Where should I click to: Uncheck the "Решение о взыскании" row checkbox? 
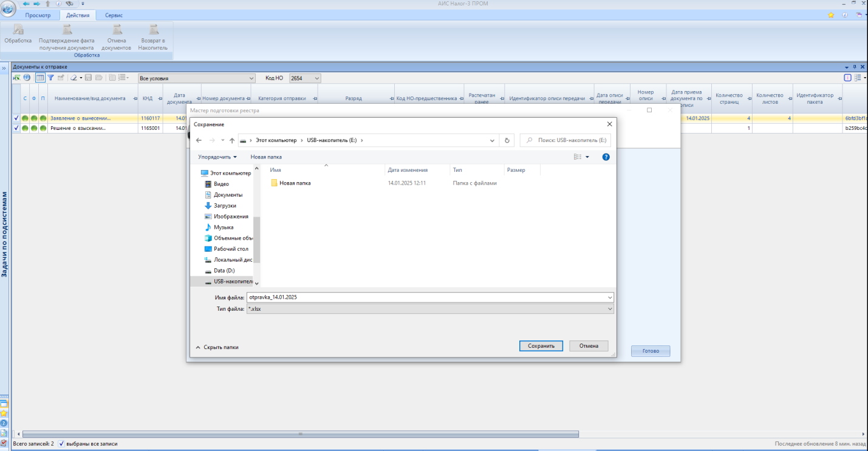[x=16, y=128]
